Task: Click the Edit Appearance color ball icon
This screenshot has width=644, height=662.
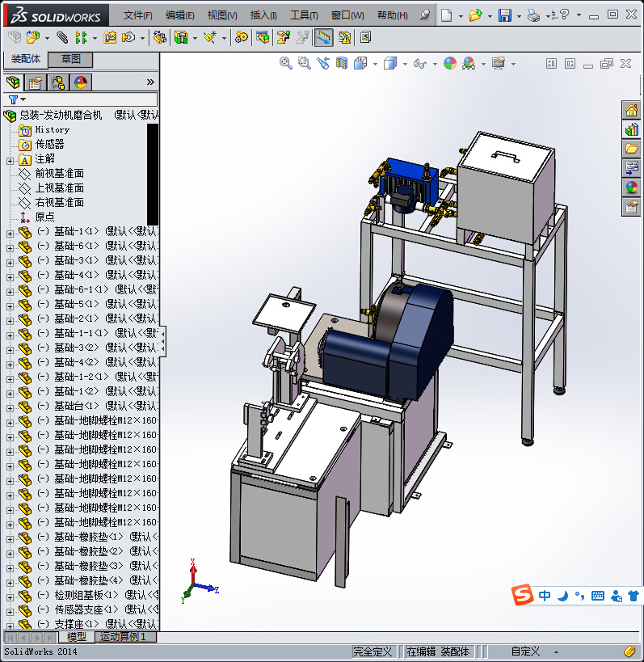Action: [x=450, y=63]
